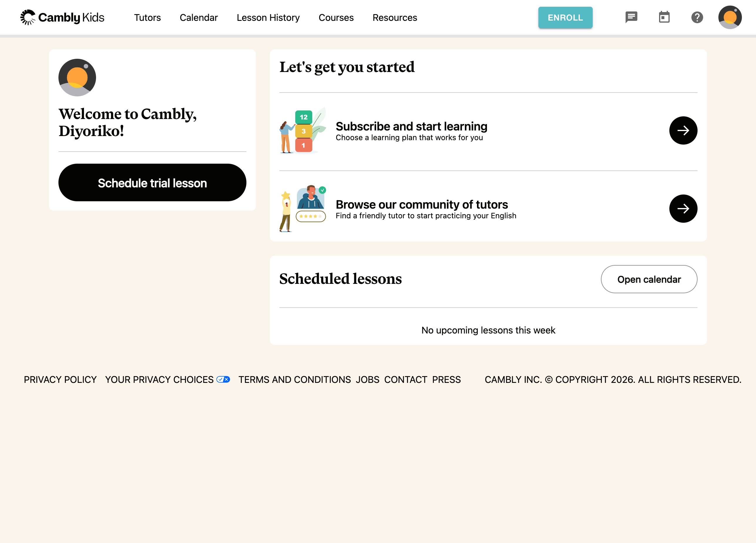
Task: Click the Cambly Kids logo
Action: tap(62, 17)
